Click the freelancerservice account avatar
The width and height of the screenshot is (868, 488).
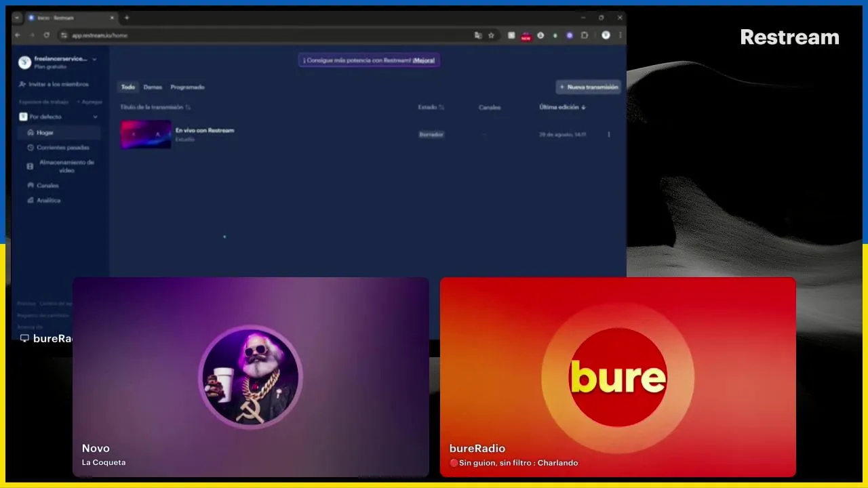(x=25, y=62)
